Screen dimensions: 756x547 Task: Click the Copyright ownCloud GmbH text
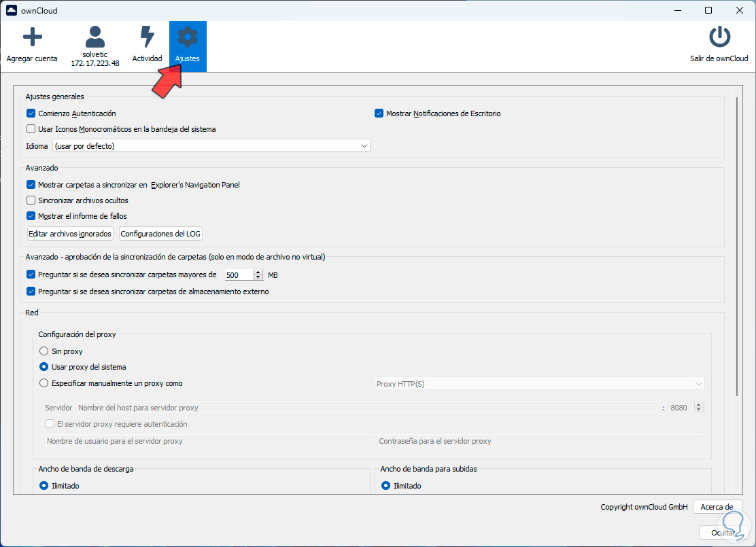pyautogui.click(x=644, y=506)
